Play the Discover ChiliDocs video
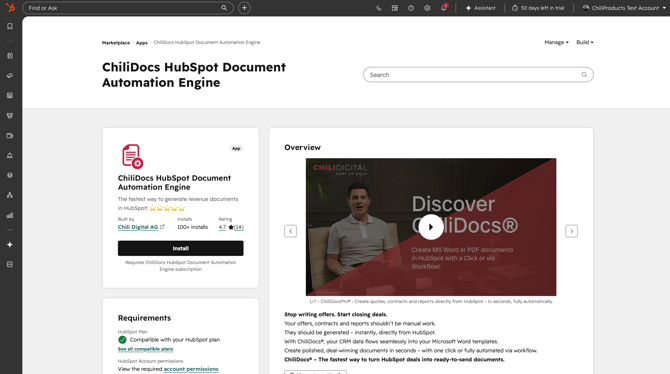The image size is (670, 374). click(431, 227)
